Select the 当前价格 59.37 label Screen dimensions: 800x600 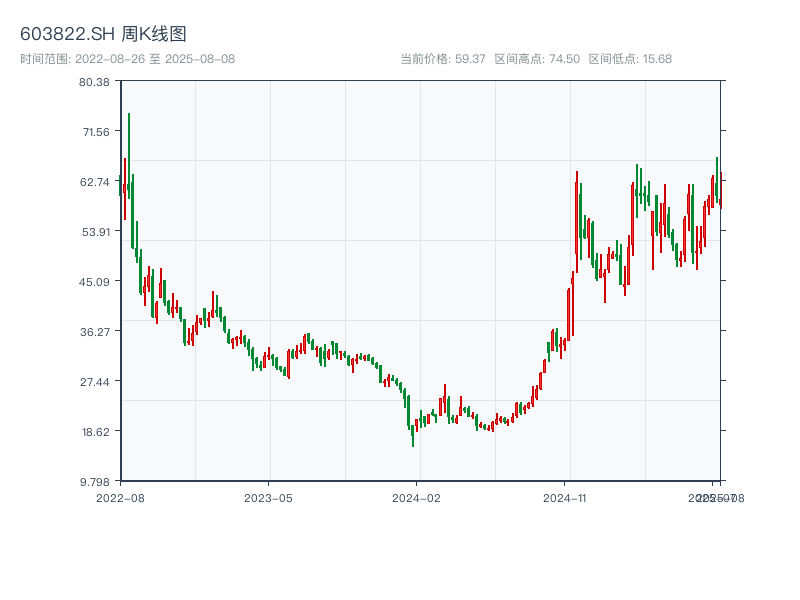(x=443, y=59)
